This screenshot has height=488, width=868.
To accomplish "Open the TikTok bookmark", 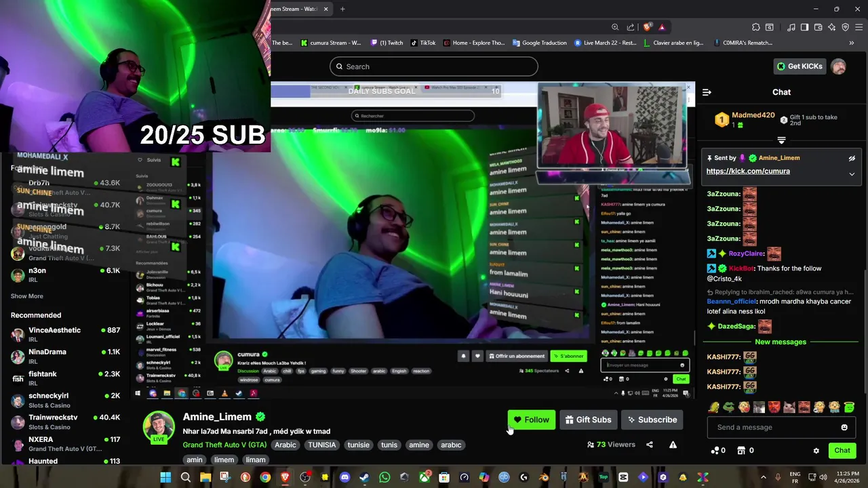I will (423, 43).
